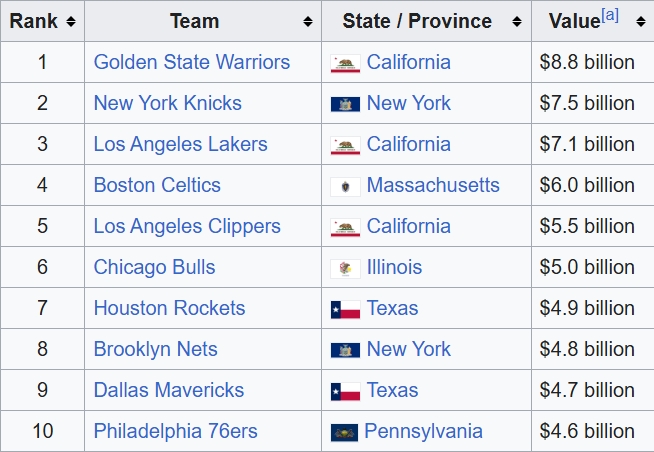The height and width of the screenshot is (452, 654).
Task: Click the Pennsylvania state link
Action: click(x=423, y=431)
